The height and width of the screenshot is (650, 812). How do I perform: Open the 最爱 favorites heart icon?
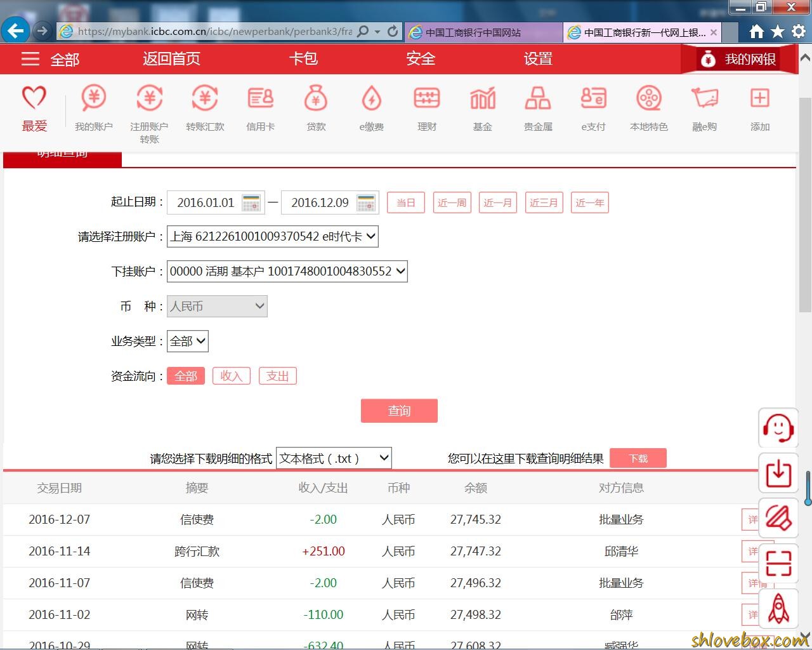tap(34, 98)
